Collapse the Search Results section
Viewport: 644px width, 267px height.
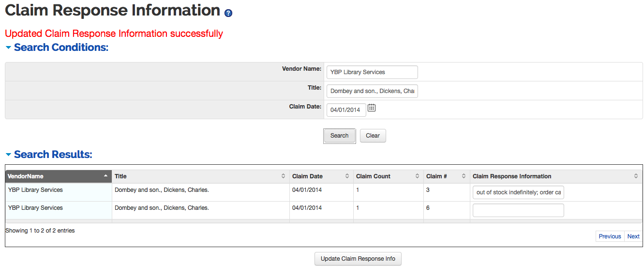point(8,155)
